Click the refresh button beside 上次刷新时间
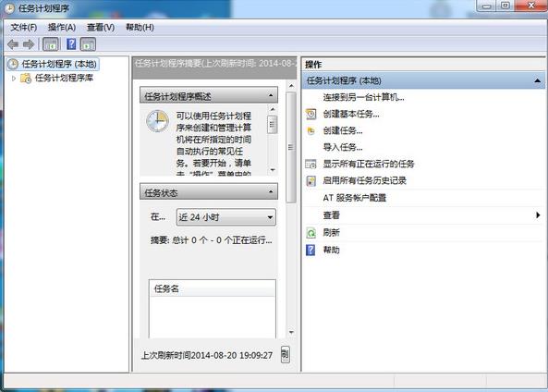 pos(286,355)
